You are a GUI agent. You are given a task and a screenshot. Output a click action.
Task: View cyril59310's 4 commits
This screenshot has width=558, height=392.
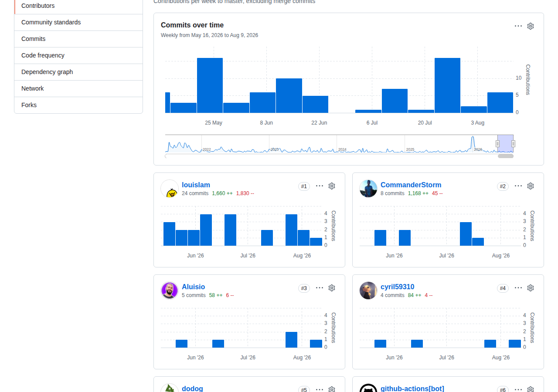click(392, 295)
